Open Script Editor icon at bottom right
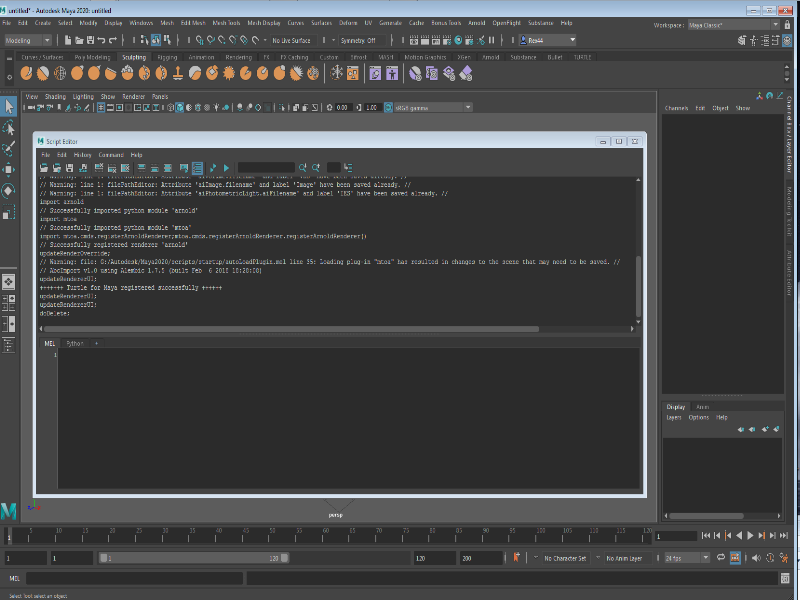This screenshot has width=800, height=600. point(786,578)
